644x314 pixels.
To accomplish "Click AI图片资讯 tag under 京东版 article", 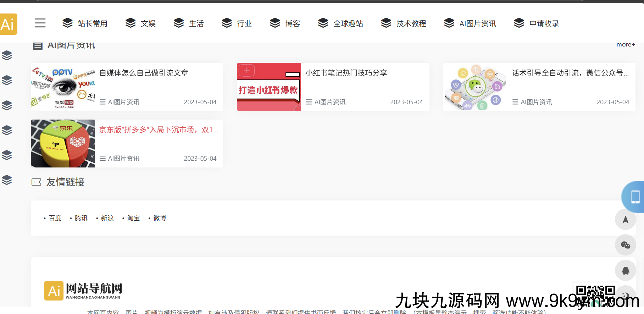I will 123,159.
